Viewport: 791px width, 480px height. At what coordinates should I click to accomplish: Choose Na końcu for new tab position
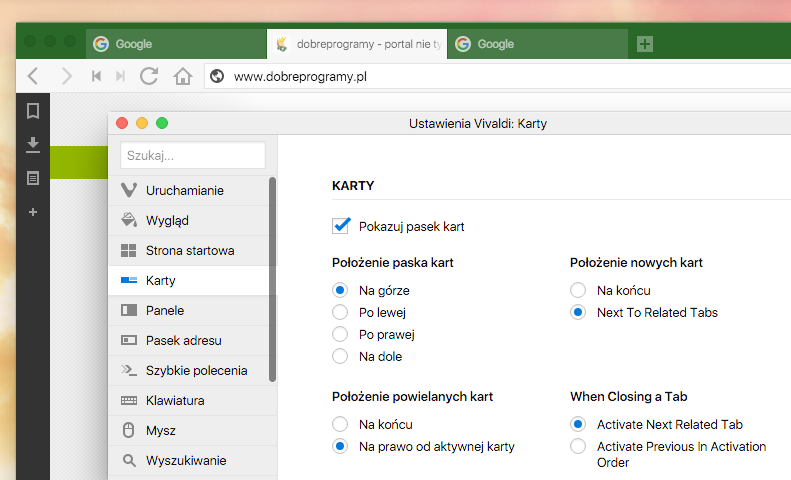(578, 290)
